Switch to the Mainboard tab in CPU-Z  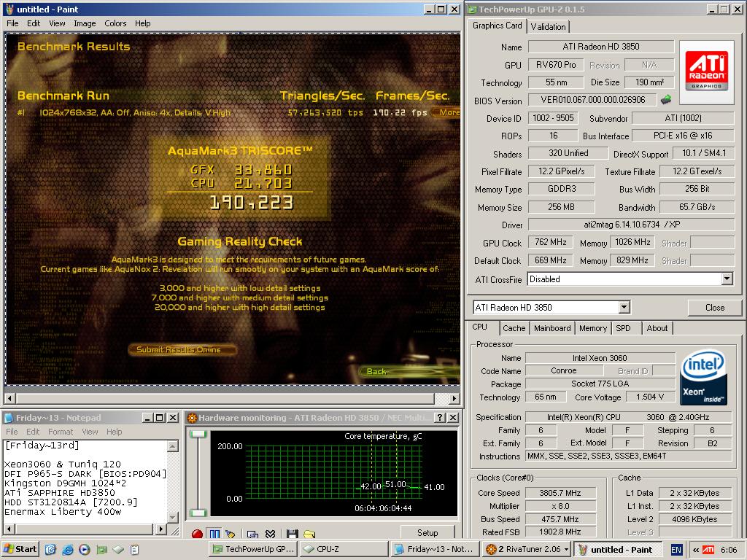[552, 328]
